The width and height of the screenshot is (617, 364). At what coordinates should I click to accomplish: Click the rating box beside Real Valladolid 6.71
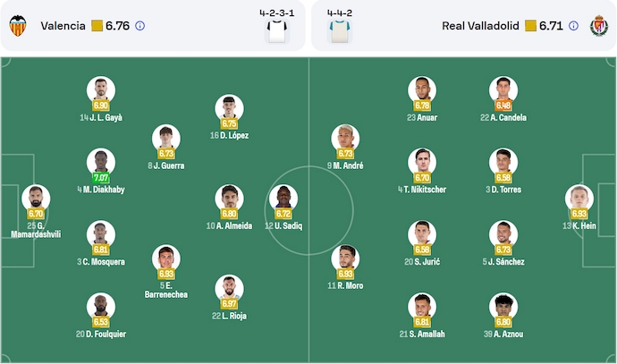pos(530,26)
